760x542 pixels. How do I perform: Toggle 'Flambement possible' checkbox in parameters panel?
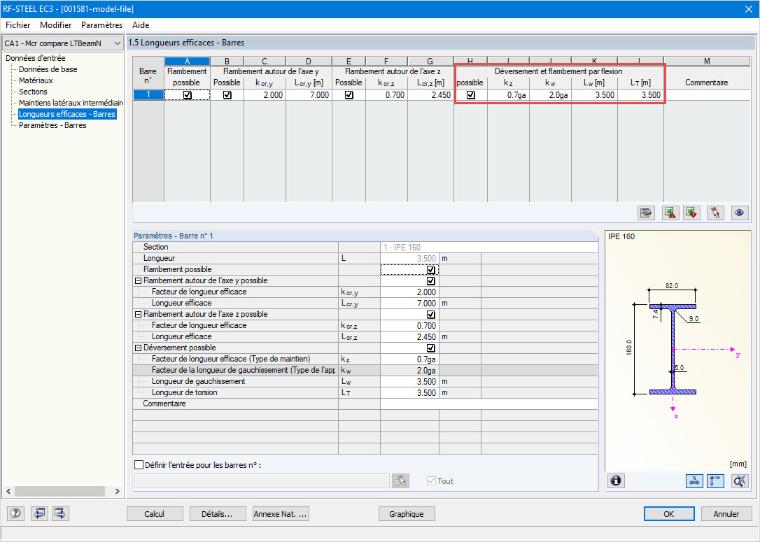click(430, 270)
